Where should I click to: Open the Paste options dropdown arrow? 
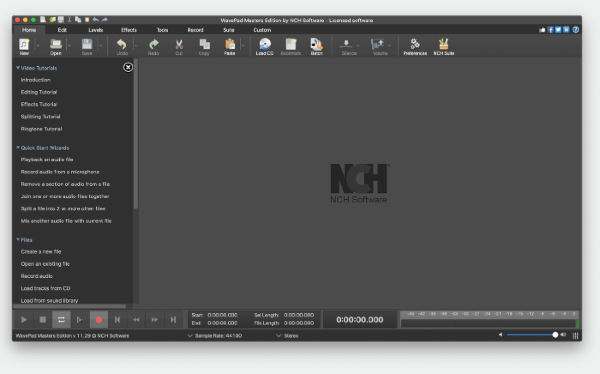(x=243, y=46)
